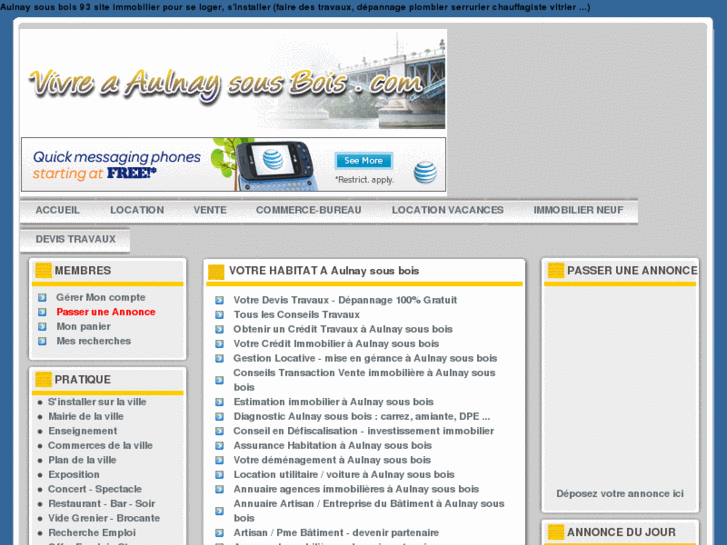This screenshot has width=727, height=545.
Task: Open Recherche Emploi link
Action: pos(92,532)
